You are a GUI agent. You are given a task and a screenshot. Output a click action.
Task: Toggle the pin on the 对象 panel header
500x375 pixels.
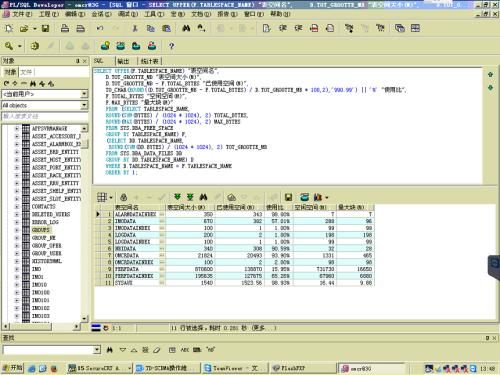coord(78,61)
